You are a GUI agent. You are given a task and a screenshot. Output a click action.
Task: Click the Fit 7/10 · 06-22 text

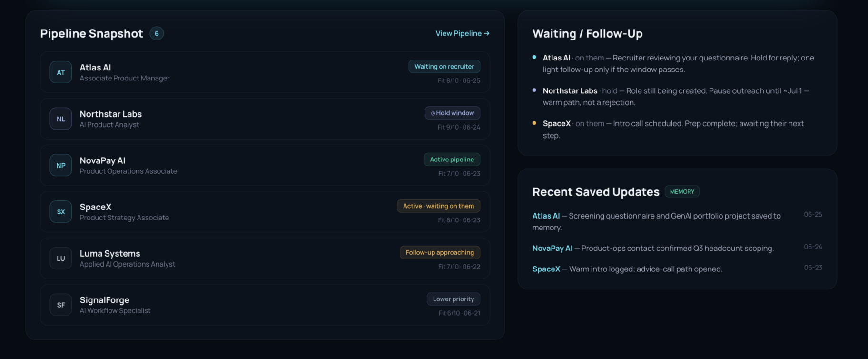459,267
